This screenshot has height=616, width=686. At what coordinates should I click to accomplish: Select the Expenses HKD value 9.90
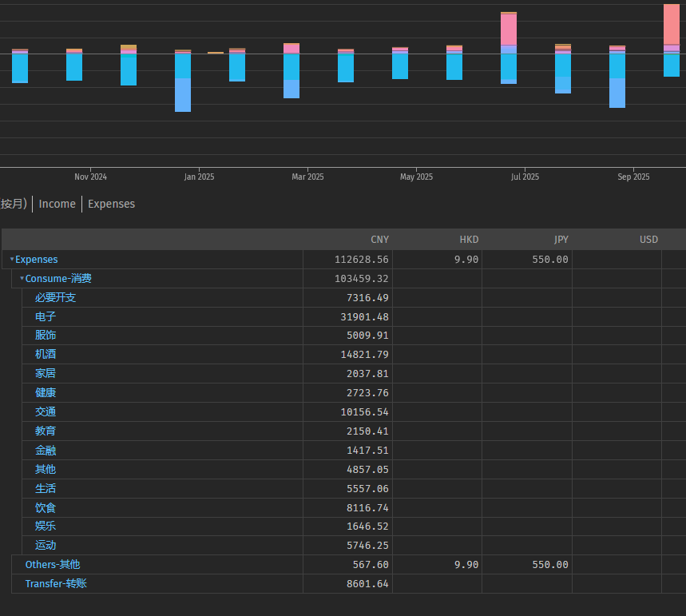466,260
